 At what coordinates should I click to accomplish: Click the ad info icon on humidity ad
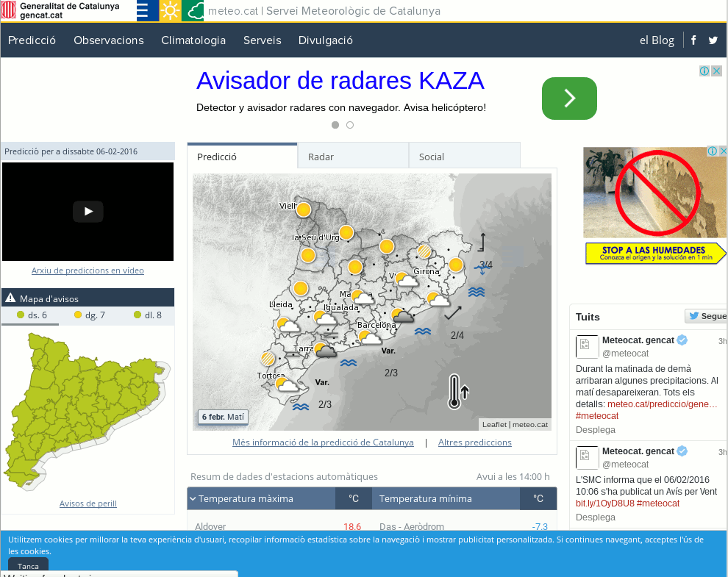(713, 151)
